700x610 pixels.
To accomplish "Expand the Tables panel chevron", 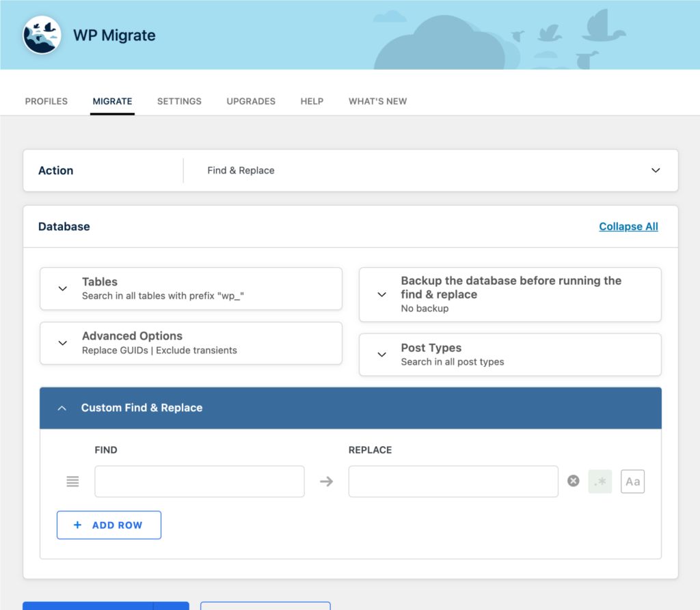I will click(63, 289).
